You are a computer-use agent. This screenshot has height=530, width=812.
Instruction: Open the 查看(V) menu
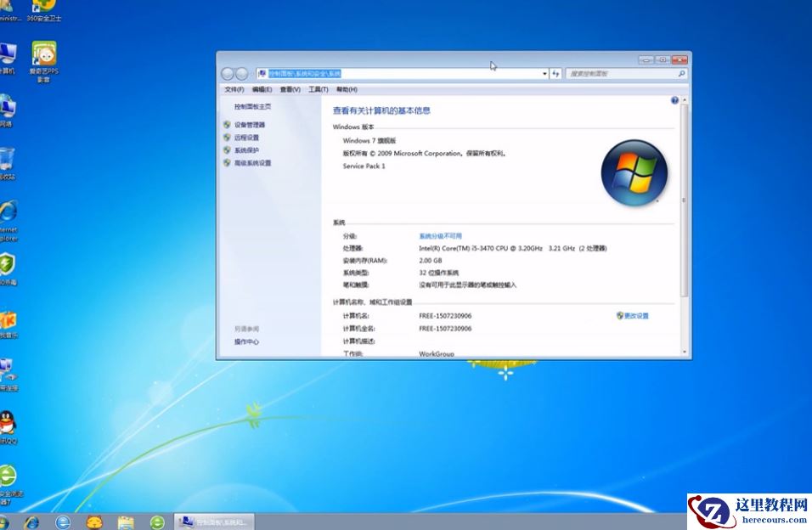[x=290, y=90]
